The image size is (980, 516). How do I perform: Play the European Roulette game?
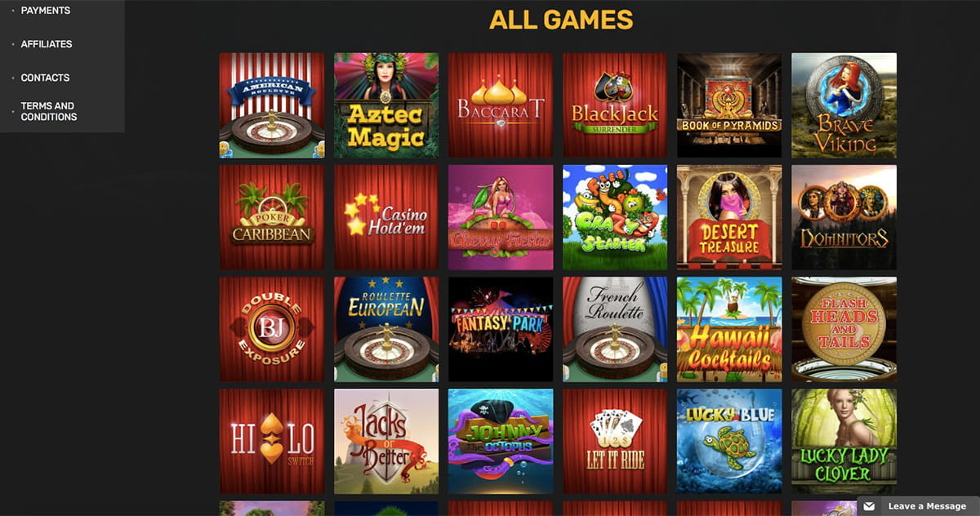pyautogui.click(x=386, y=329)
